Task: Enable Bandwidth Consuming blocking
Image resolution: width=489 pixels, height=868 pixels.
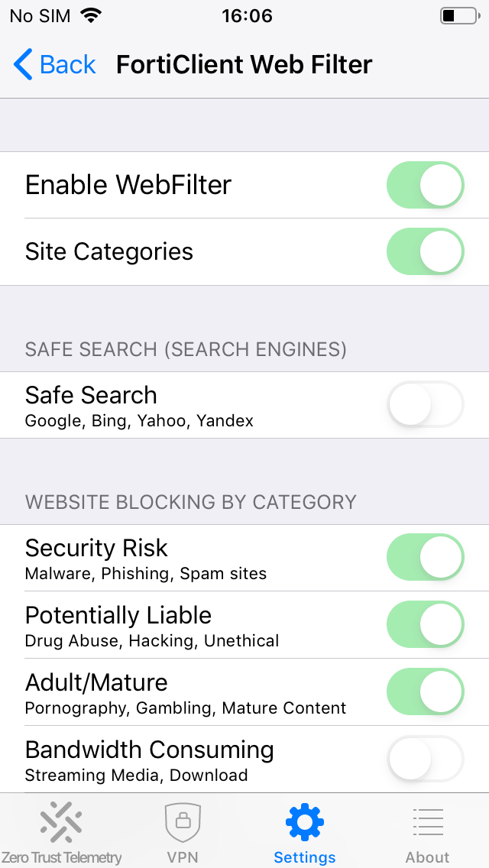Action: pos(425,759)
